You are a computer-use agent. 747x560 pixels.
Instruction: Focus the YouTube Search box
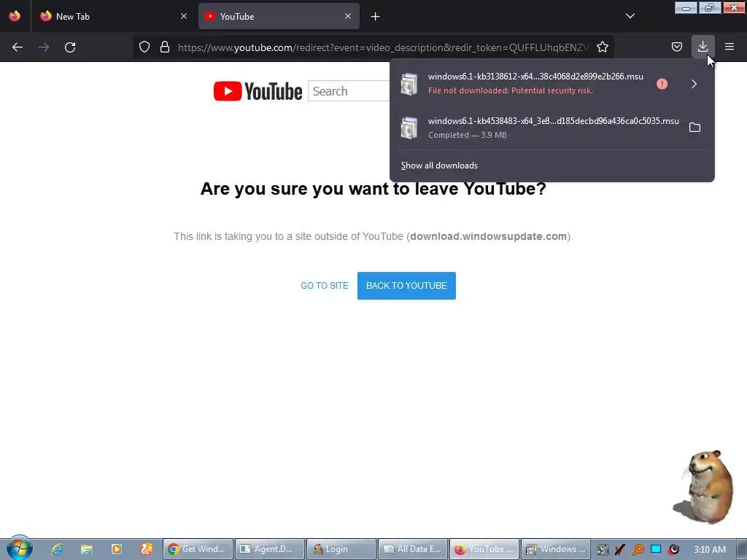pyautogui.click(x=349, y=91)
